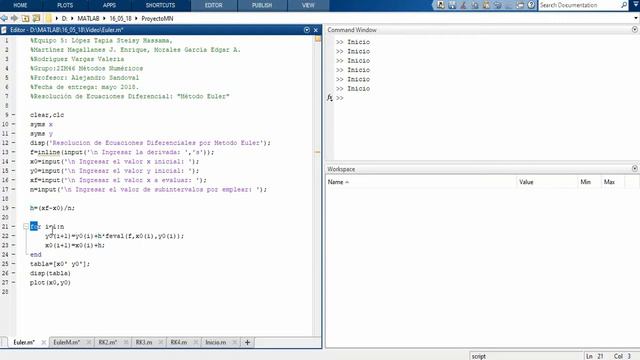Switch to the RK2.m* editor tab
This screenshot has width=640, height=360.
[108, 342]
